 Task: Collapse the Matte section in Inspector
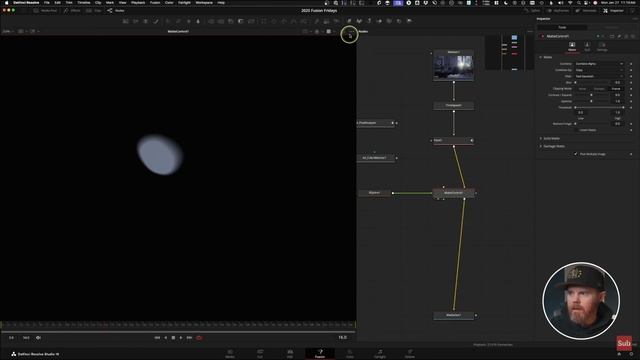pyautogui.click(x=541, y=57)
